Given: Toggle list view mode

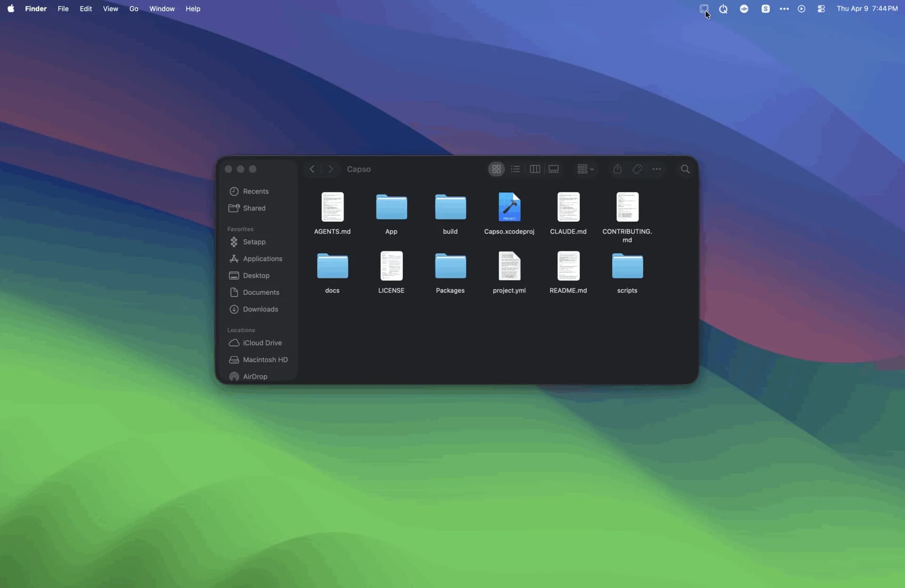Looking at the screenshot, I should click(515, 169).
